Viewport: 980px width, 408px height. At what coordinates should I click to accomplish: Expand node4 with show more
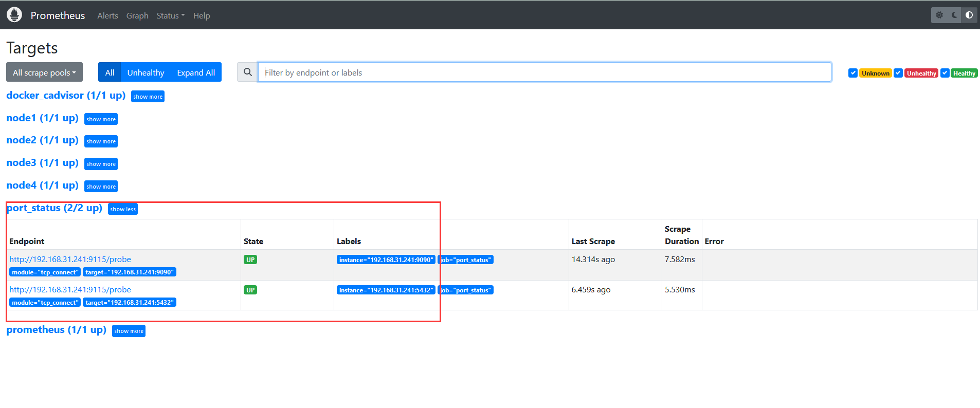[x=101, y=187]
